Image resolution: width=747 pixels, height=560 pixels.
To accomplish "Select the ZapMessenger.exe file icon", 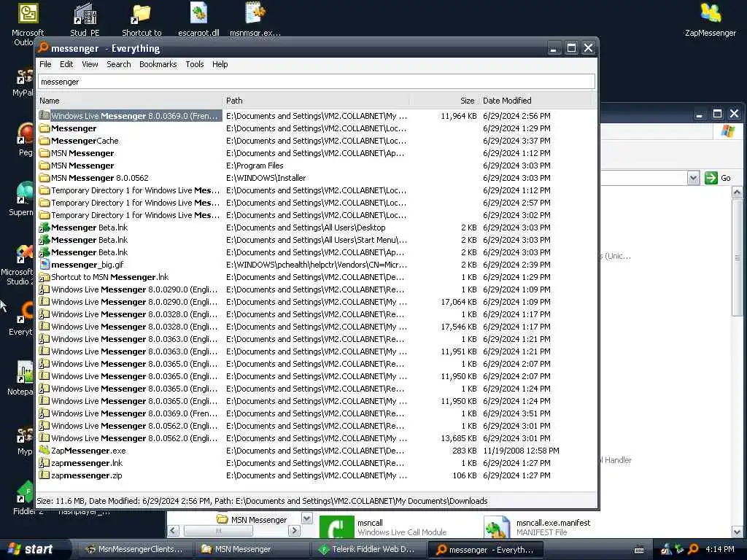I will click(44, 450).
